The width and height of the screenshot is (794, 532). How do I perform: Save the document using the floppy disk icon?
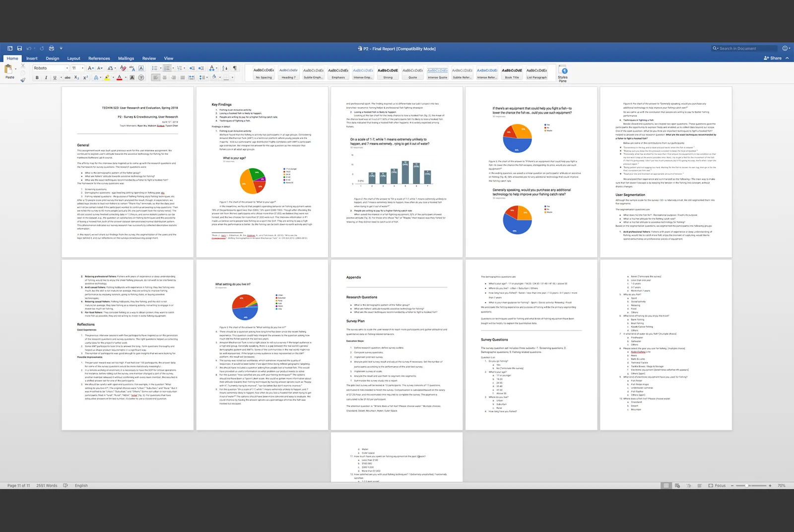pyautogui.click(x=19, y=49)
